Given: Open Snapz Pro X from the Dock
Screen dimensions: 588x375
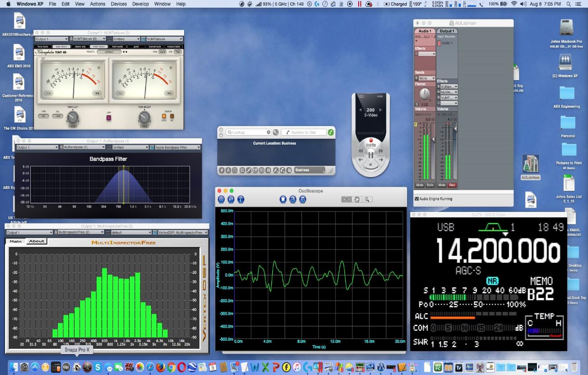Looking at the screenshot, I should pos(77,367).
